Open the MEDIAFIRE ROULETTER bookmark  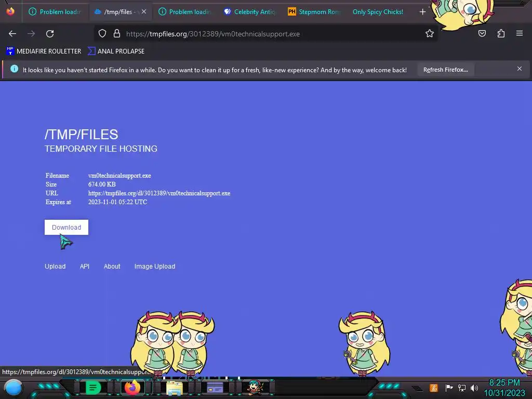pos(44,51)
